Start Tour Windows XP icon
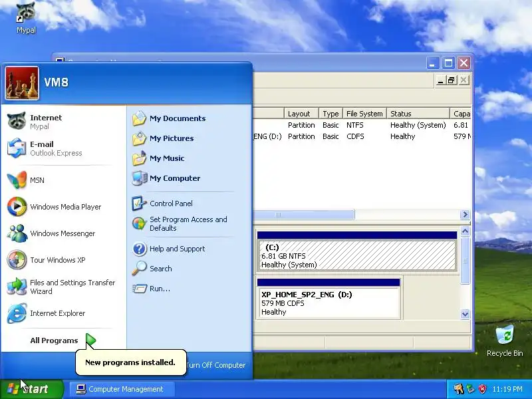532x399 pixels. click(x=16, y=260)
